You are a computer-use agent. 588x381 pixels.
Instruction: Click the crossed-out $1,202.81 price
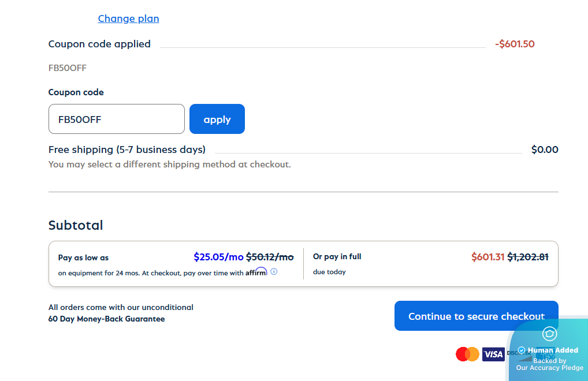[528, 257]
